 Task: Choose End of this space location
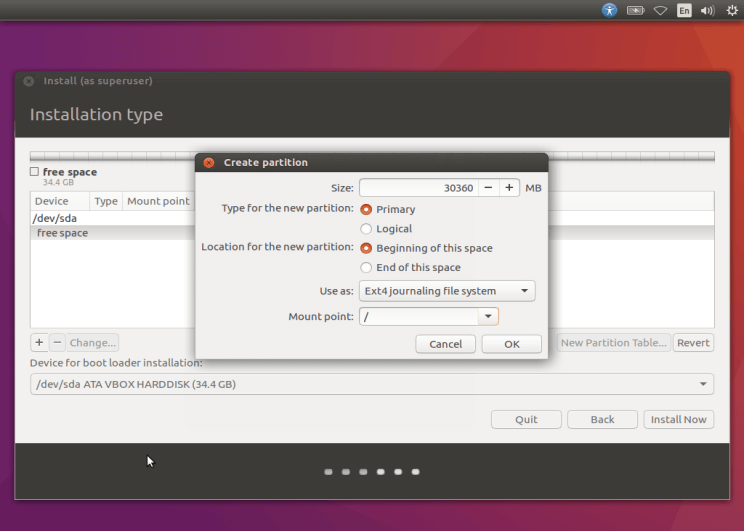click(x=366, y=268)
